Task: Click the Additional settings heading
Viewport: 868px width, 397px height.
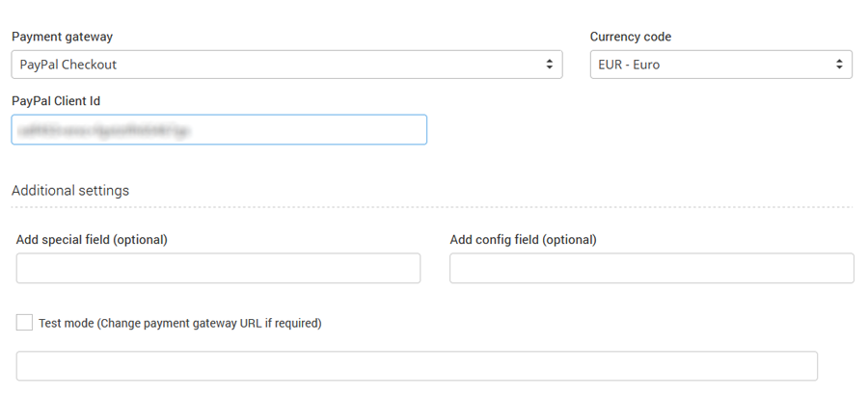Action: (x=70, y=191)
